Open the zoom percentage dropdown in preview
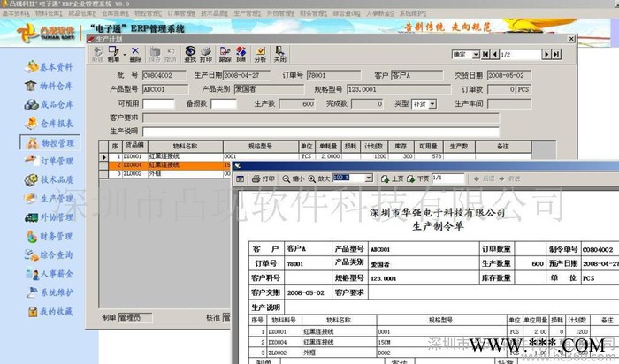Screen dimensions: 619x364 tap(369, 178)
